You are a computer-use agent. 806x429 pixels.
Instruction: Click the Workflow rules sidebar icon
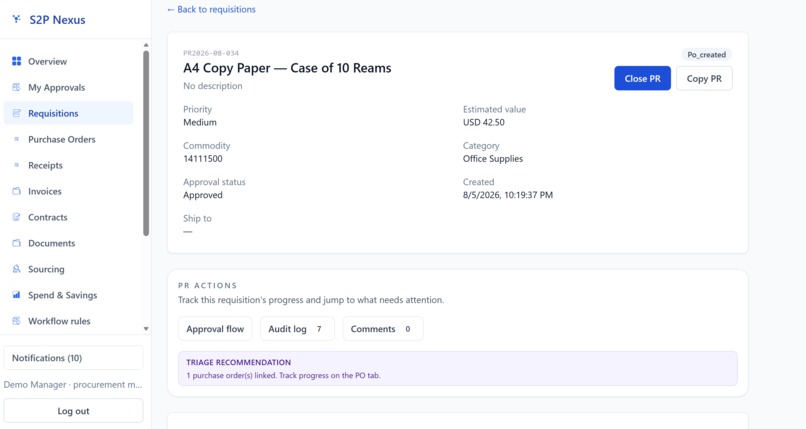16,321
